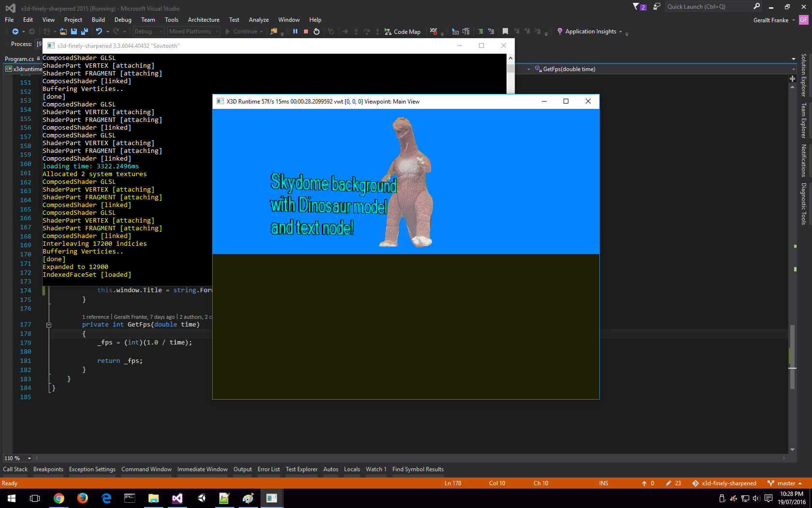Image resolution: width=812 pixels, height=508 pixels.
Task: Click the Continue button
Action: point(241,31)
